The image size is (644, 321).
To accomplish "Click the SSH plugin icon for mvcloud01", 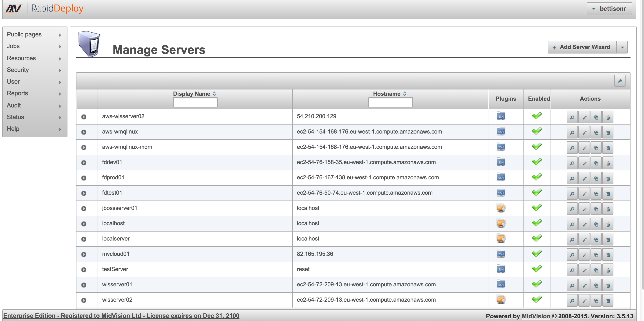I will [501, 254].
